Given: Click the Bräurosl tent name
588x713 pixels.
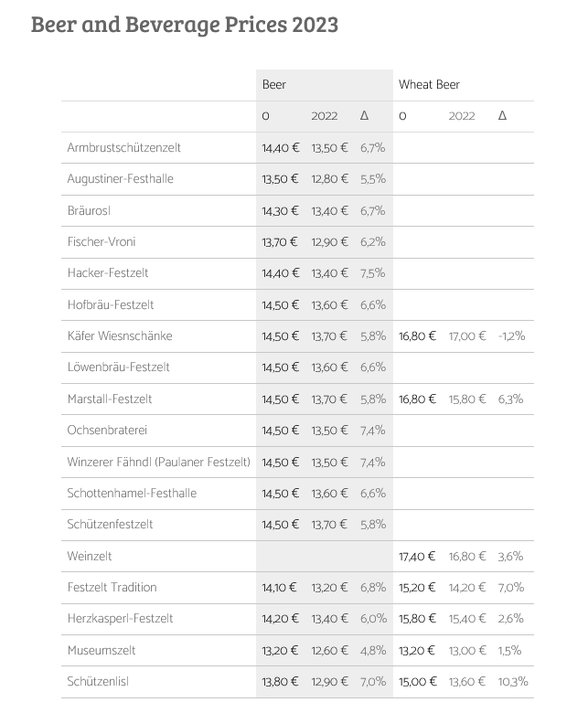Looking at the screenshot, I should [x=89, y=210].
